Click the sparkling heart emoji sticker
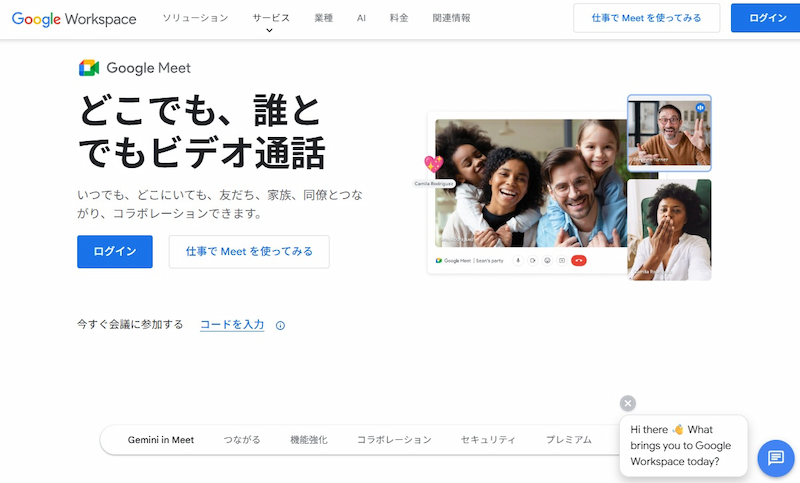Viewport: 800px width, 483px height. [x=434, y=164]
